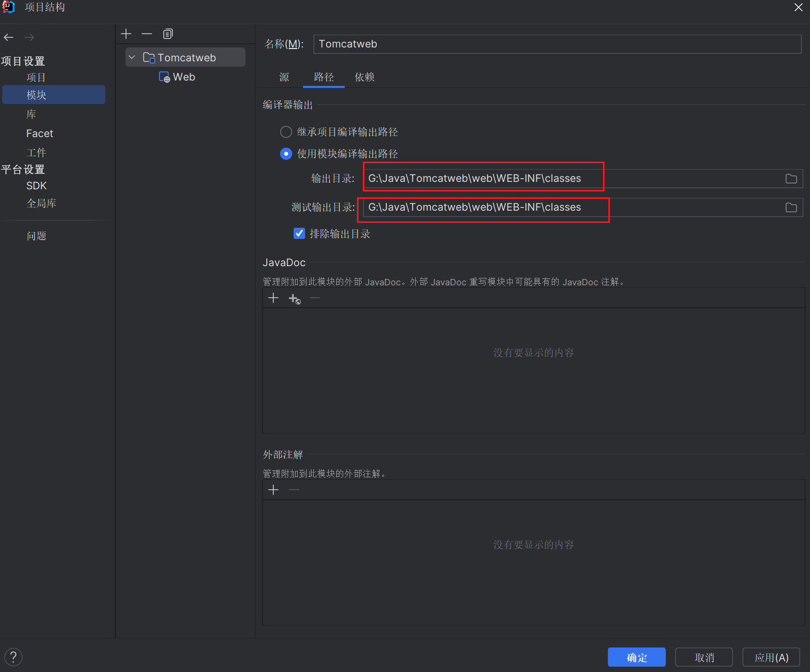Screen dimensions: 810x672
Task: Click the 确定 button
Action: point(636,657)
